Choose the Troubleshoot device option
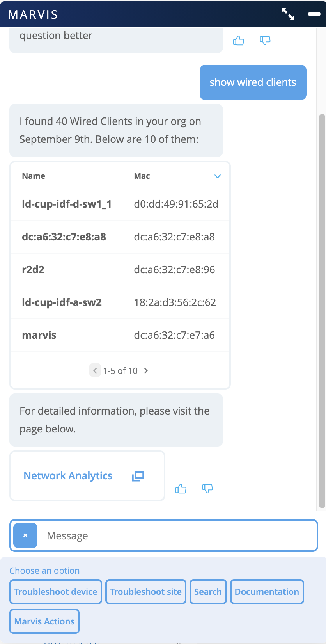The height and width of the screenshot is (644, 326). tap(56, 592)
